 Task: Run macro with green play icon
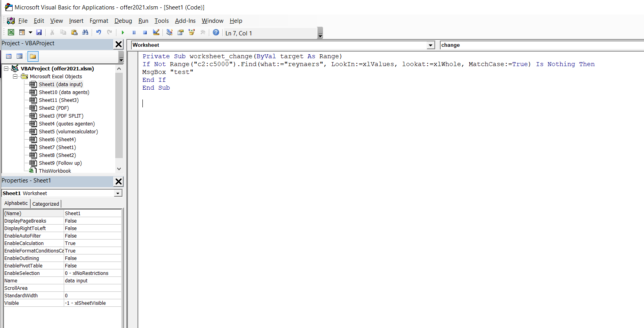[123, 32]
